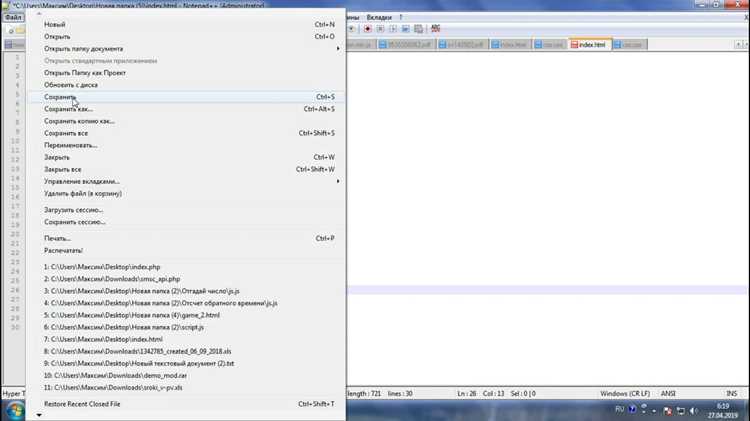Run the ABC spell check icon
This screenshot has height=421, width=750.
pos(435,29)
